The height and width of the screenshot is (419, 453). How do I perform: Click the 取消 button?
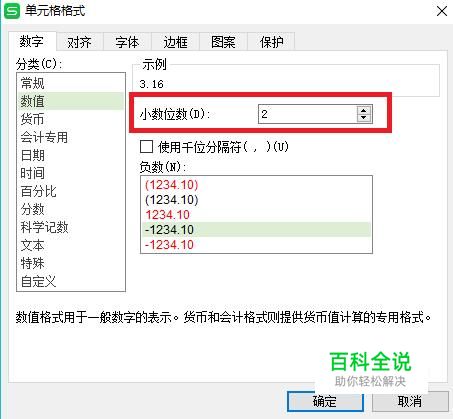tap(410, 401)
